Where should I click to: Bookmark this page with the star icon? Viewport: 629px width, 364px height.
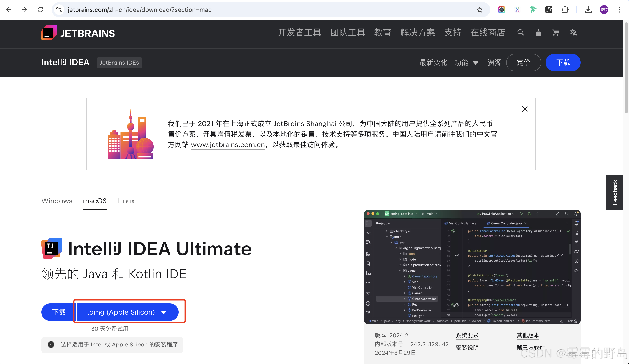tap(480, 10)
